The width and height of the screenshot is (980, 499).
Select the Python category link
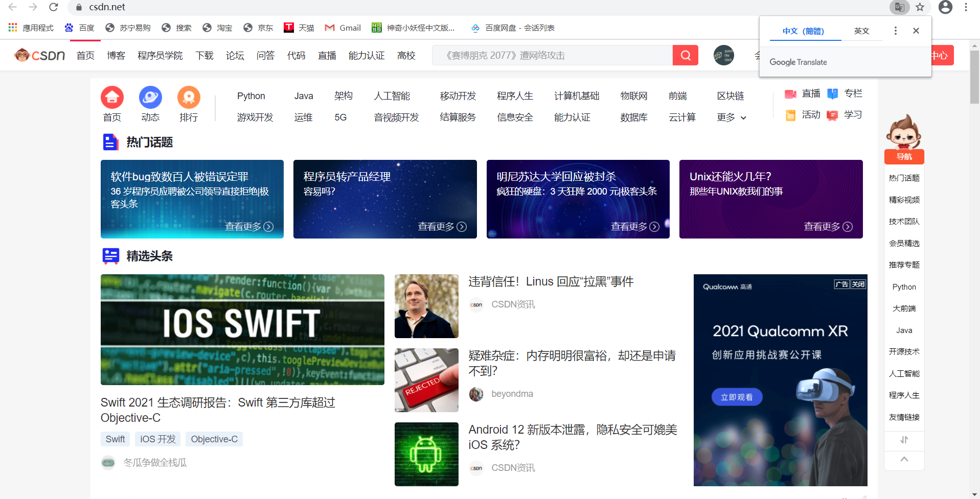coord(251,96)
